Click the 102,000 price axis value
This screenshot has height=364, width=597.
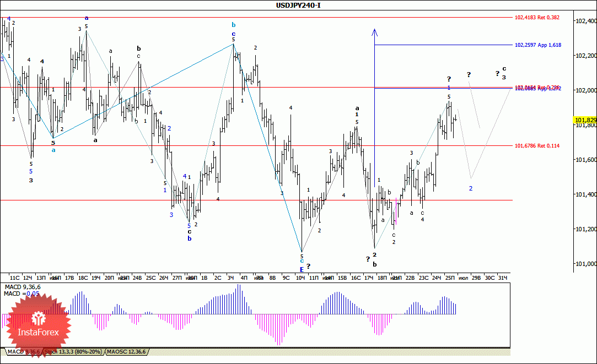585,90
